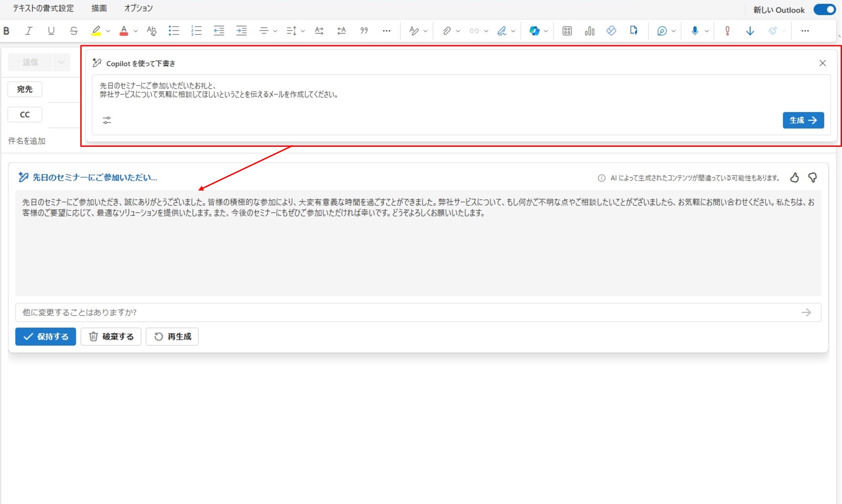Image resolution: width=842 pixels, height=504 pixels.
Task: Click the CC button
Action: pyautogui.click(x=25, y=114)
